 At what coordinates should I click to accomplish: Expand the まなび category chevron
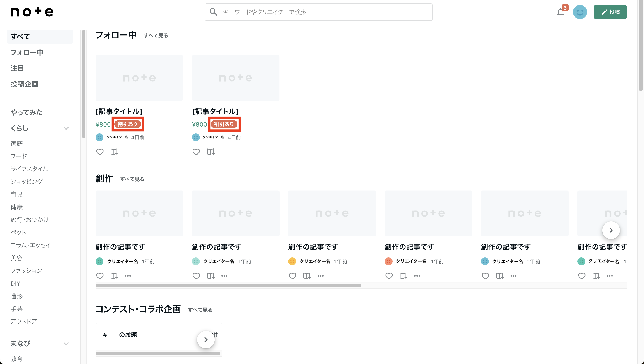tap(66, 343)
